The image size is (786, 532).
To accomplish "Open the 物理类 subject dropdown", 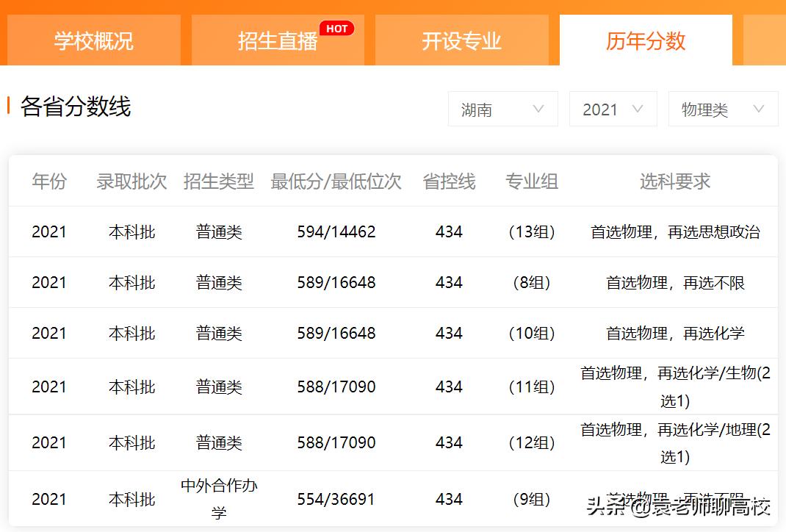I will tap(722, 109).
